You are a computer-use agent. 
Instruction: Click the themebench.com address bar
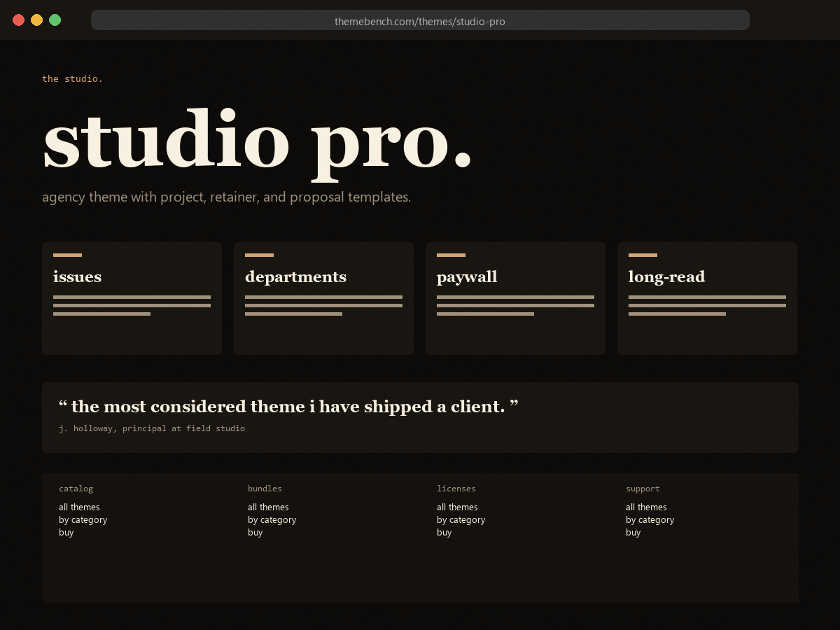click(x=420, y=20)
